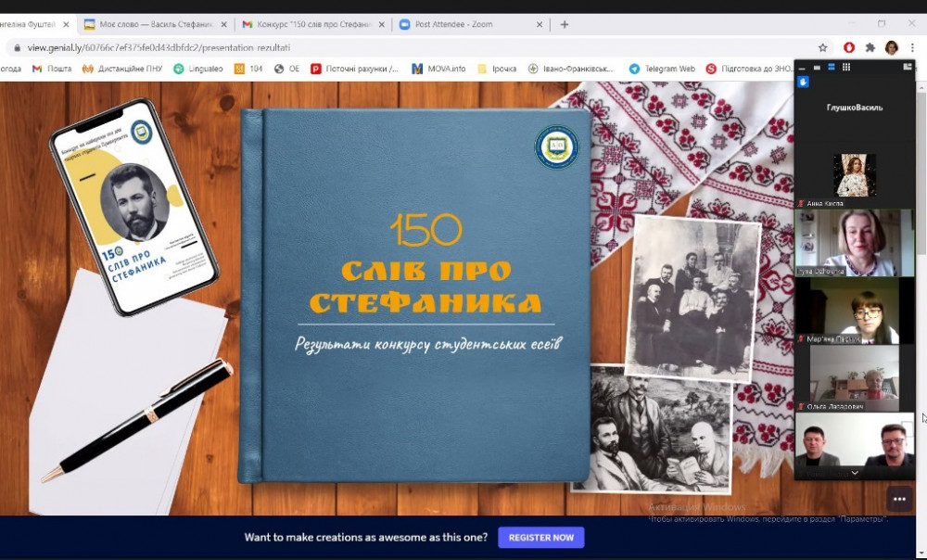
Task: Bookmark this page with the star icon
Action: click(x=822, y=48)
